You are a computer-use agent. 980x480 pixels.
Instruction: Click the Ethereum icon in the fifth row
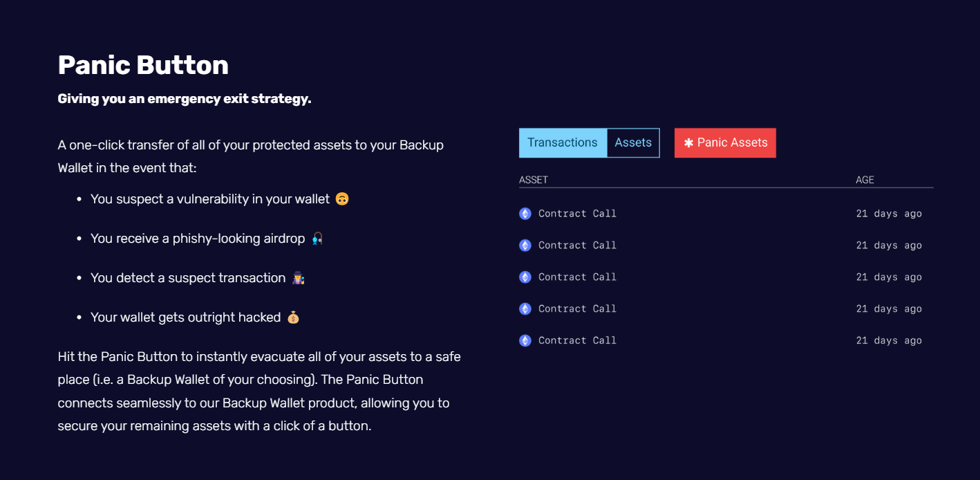coord(525,341)
